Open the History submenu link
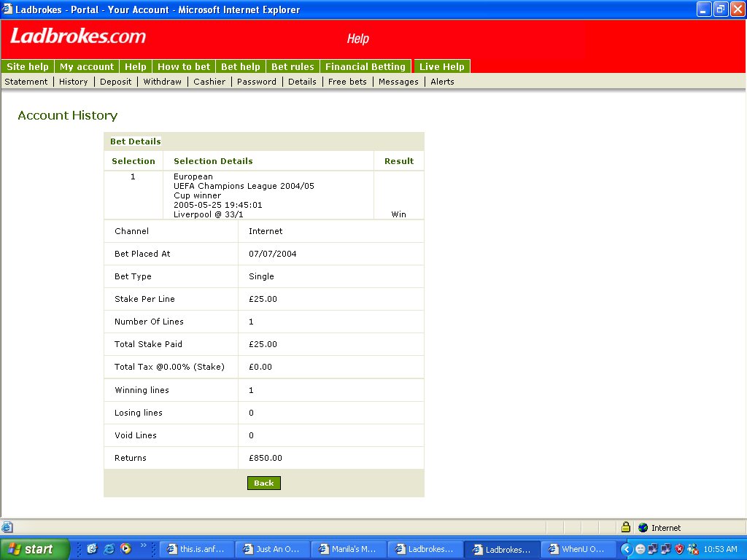Screen dimensions: 747x560 coord(74,82)
